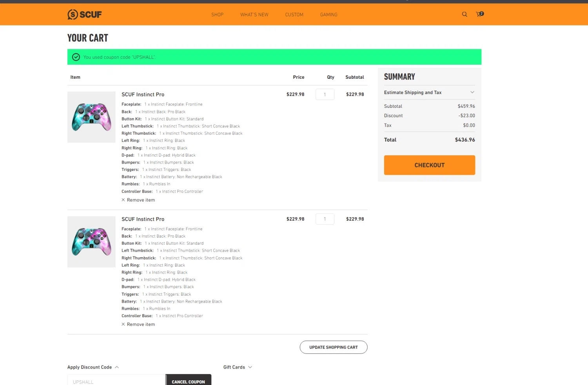
Task: Click the YOUR CART heading
Action: (88, 38)
